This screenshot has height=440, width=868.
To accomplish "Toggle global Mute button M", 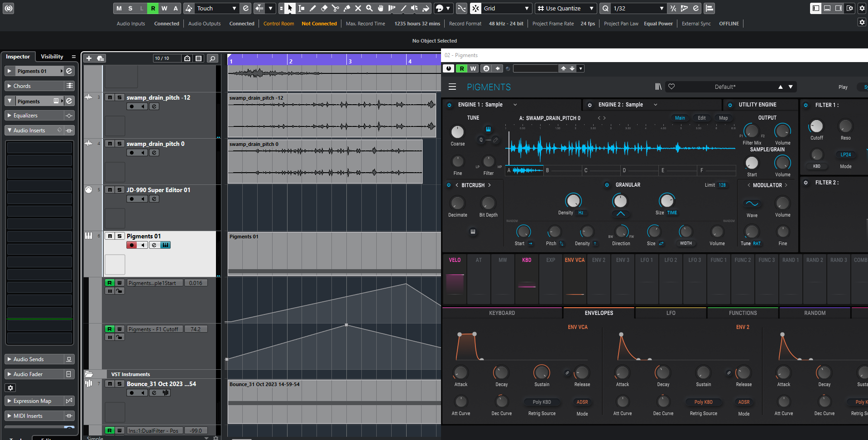I will pyautogui.click(x=119, y=8).
